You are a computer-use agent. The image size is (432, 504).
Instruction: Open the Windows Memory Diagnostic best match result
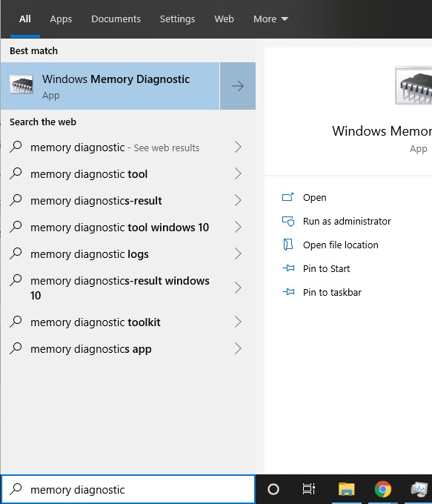(110, 86)
